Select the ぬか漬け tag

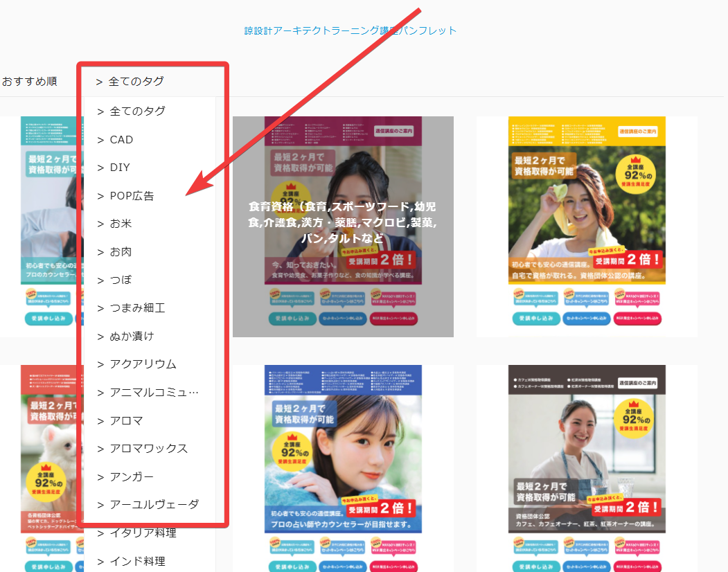click(126, 336)
